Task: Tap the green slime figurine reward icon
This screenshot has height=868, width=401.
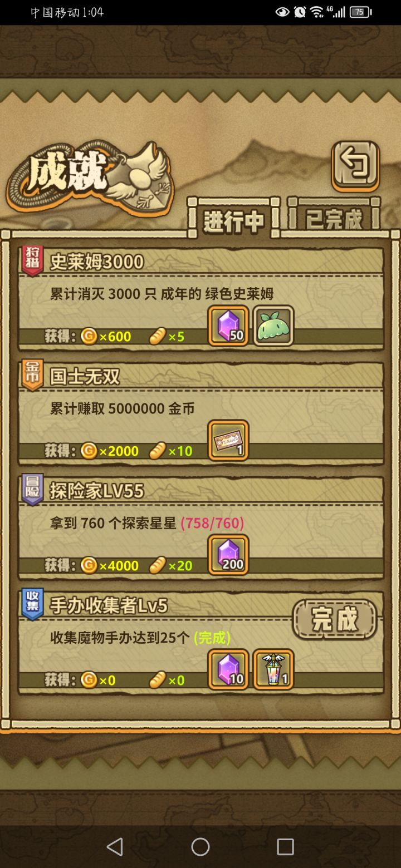Action: coord(273,326)
